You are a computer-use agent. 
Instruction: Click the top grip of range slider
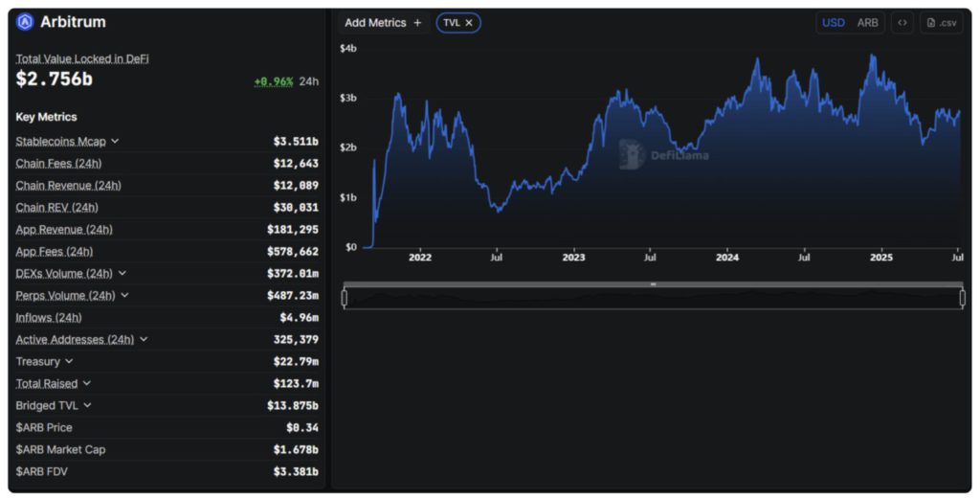[653, 284]
